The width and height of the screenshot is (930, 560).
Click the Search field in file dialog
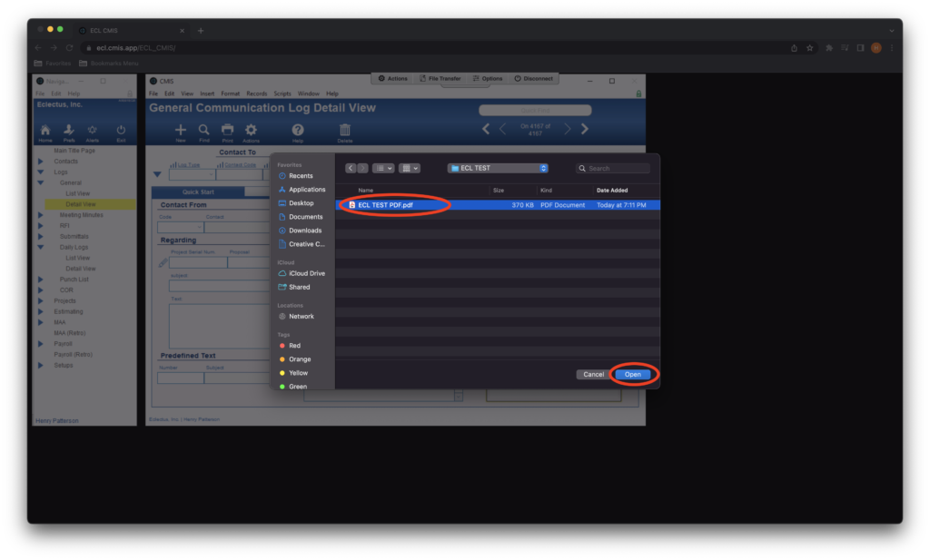(618, 168)
